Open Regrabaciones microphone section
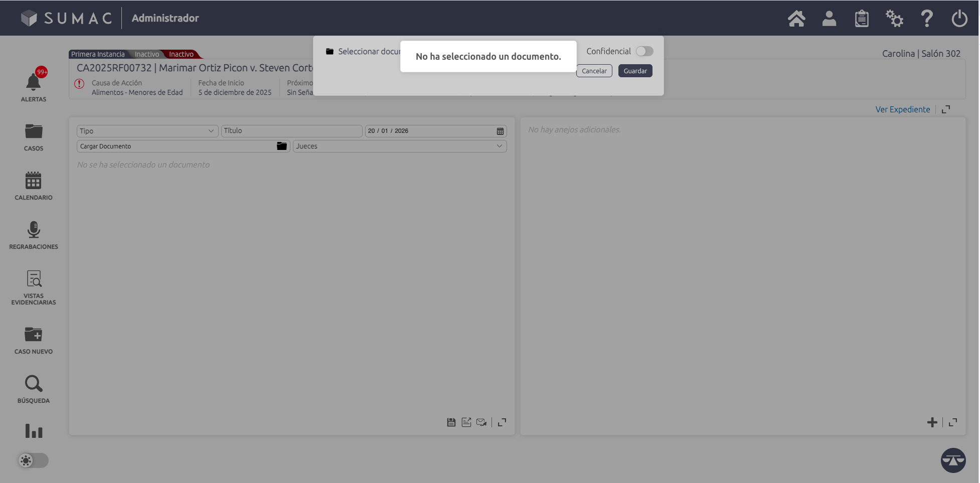980x483 pixels. pyautogui.click(x=34, y=235)
